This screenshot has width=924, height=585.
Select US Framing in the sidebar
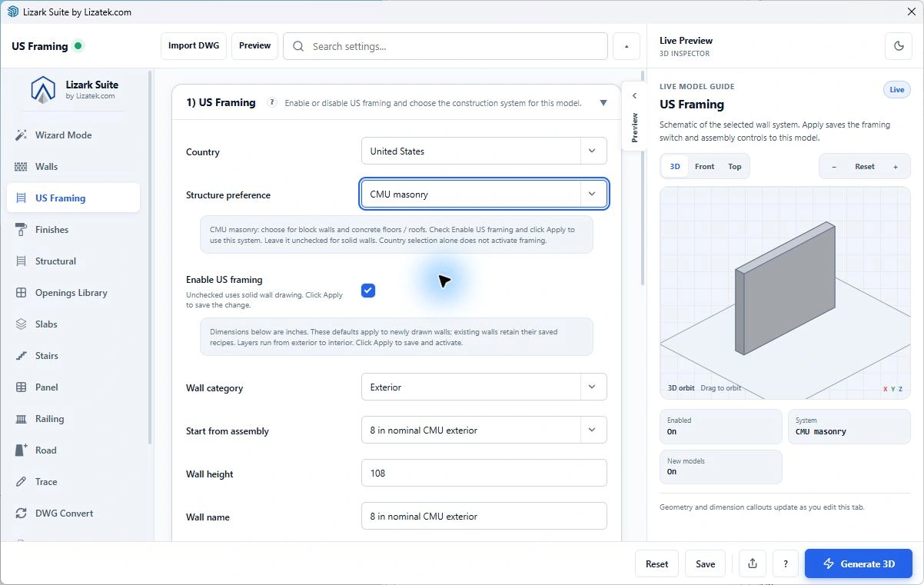[73, 198]
